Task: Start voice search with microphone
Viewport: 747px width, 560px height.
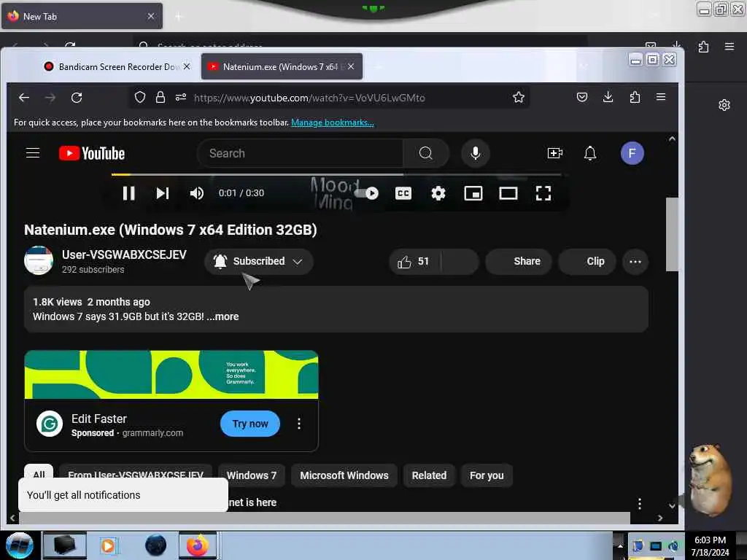Action: [x=475, y=153]
